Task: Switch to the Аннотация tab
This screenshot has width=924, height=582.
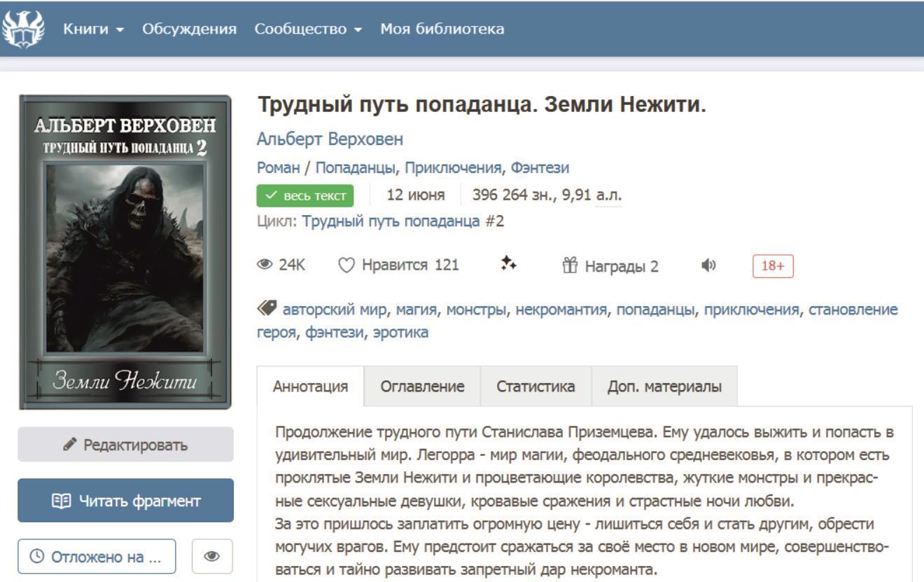Action: coord(310,387)
